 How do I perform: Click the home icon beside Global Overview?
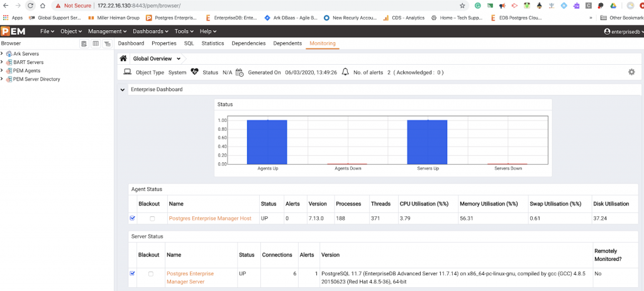pyautogui.click(x=124, y=58)
